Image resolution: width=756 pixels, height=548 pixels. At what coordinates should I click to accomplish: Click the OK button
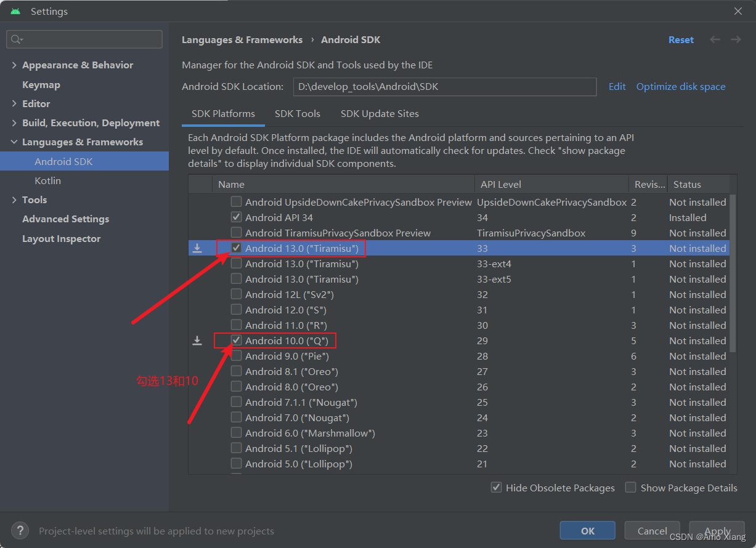click(588, 531)
